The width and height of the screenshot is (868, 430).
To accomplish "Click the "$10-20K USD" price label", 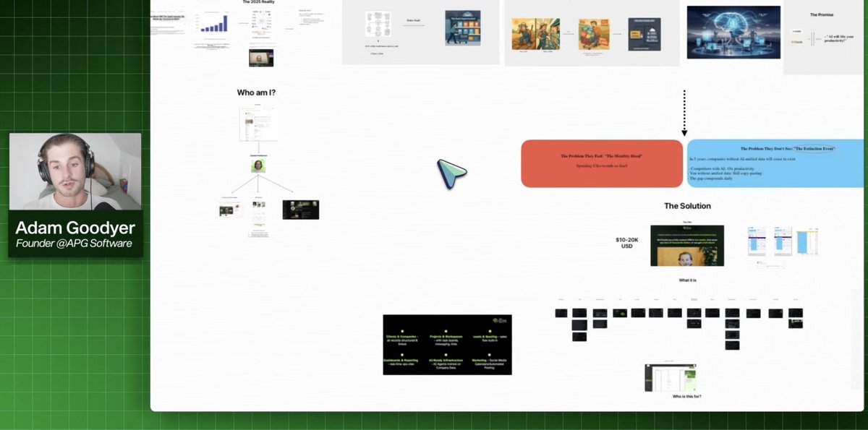I will pyautogui.click(x=627, y=243).
